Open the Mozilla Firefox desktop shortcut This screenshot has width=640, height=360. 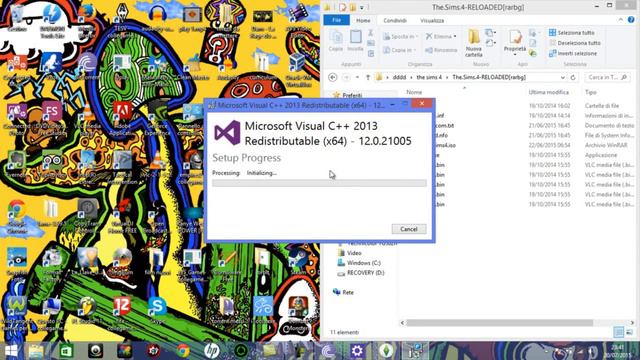click(x=87, y=21)
